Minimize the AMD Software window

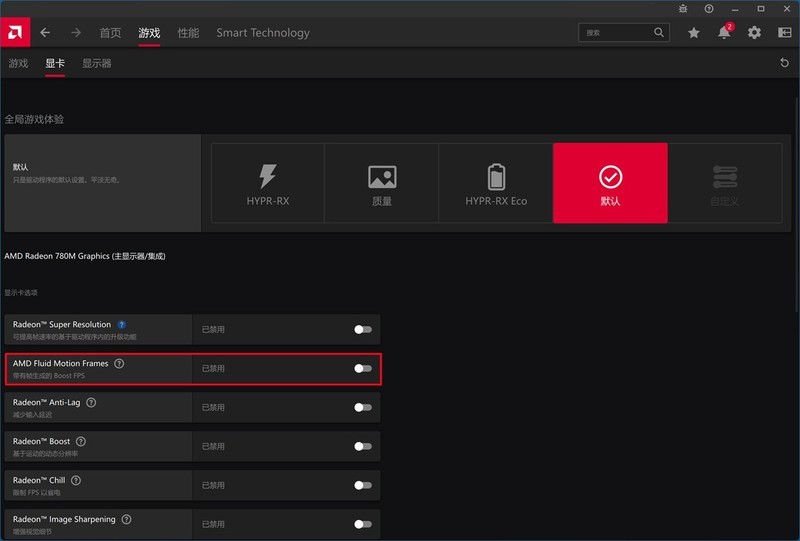735,9
